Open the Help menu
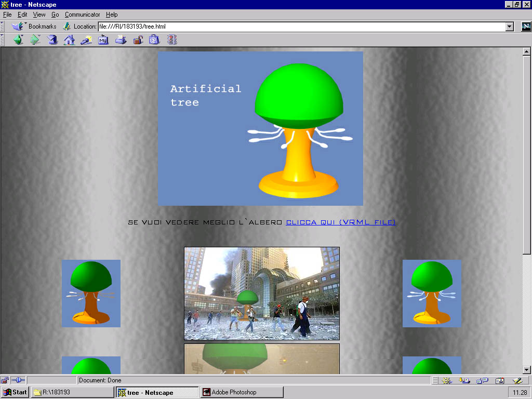Viewport: 532px width, 399px height. pyautogui.click(x=112, y=15)
